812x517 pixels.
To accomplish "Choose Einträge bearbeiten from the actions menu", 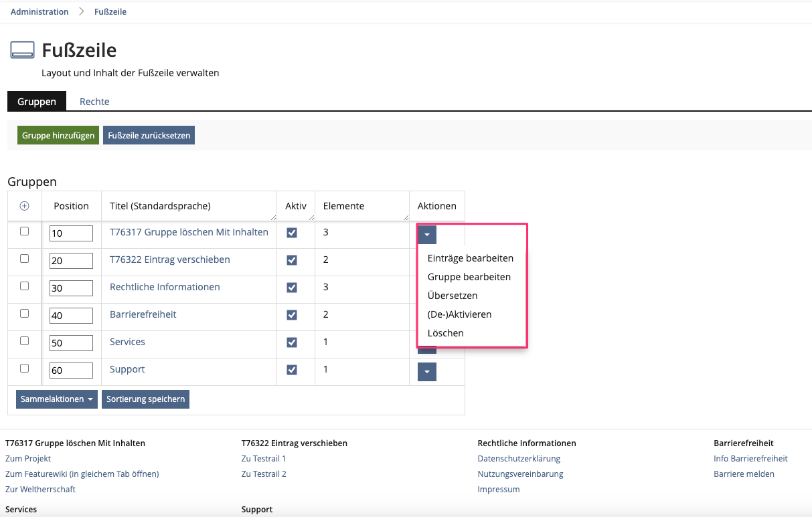I will (x=470, y=258).
